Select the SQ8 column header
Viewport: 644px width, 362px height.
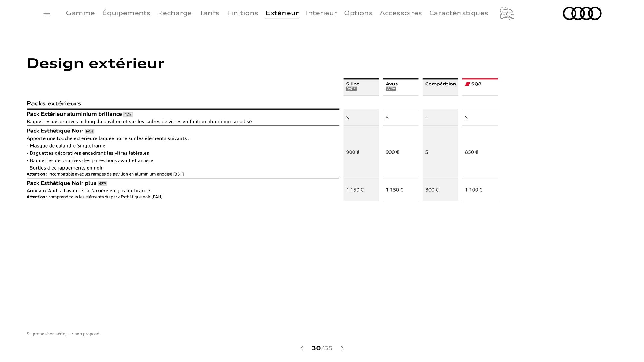(480, 87)
